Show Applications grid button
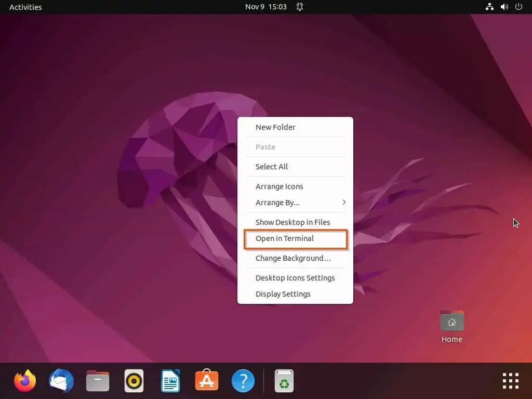The image size is (532, 399). pyautogui.click(x=511, y=381)
